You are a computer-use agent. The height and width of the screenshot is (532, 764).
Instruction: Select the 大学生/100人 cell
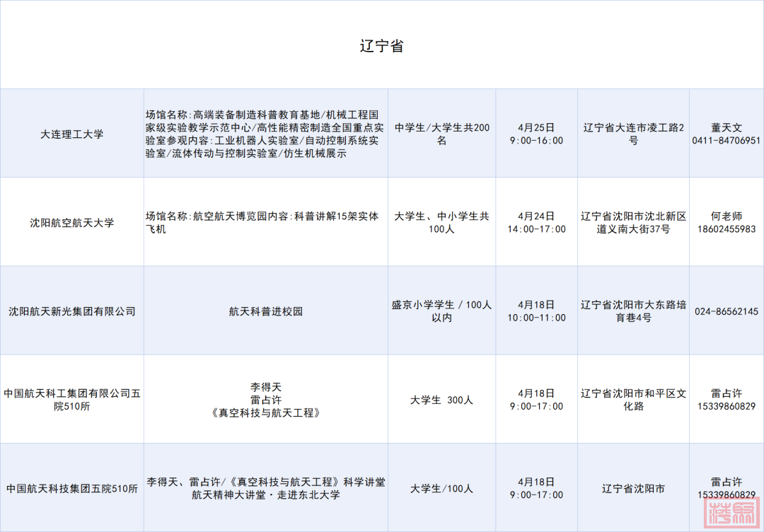[x=442, y=487]
